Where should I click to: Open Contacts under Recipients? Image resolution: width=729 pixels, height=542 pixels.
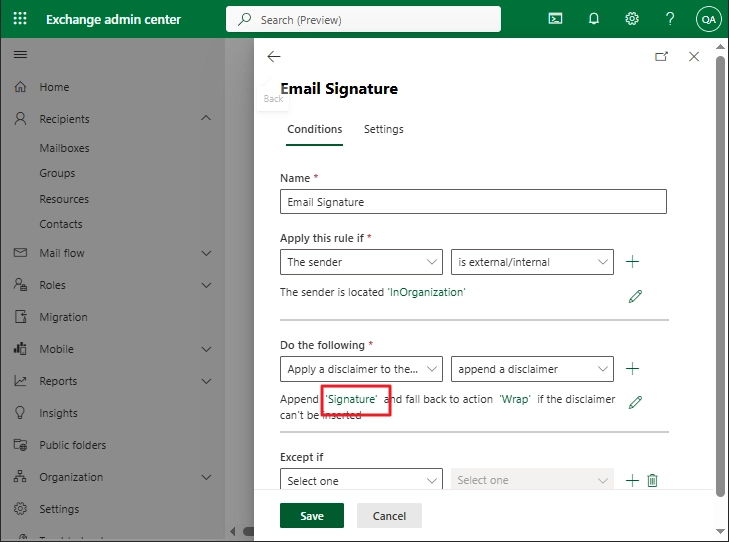(61, 224)
